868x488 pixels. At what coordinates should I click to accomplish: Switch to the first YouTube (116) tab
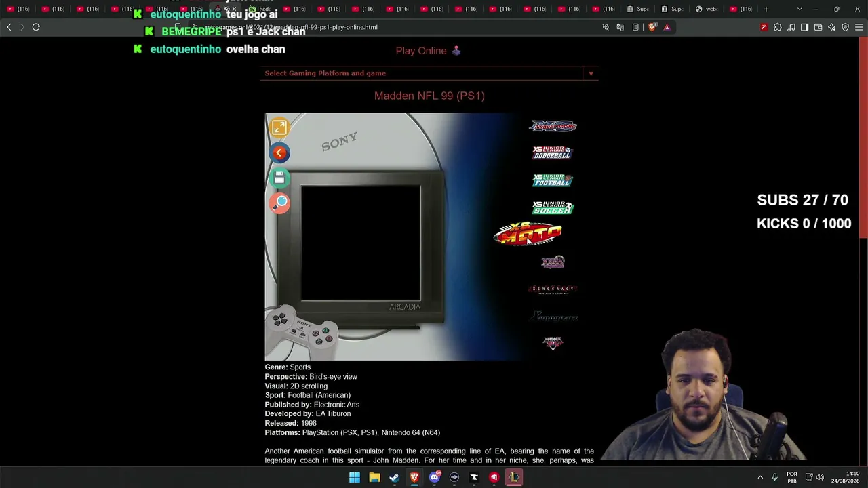[x=18, y=9]
